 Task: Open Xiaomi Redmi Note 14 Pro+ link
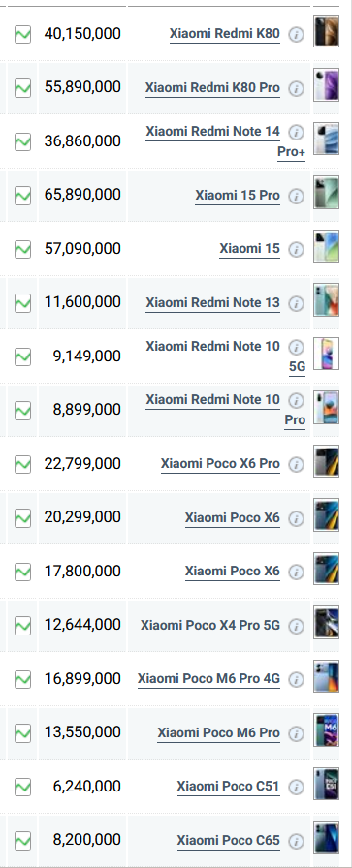(x=225, y=141)
